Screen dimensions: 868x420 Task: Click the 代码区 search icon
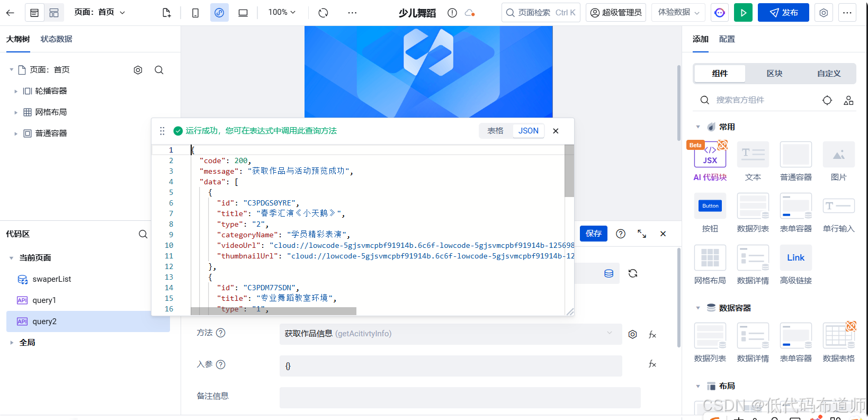(143, 234)
